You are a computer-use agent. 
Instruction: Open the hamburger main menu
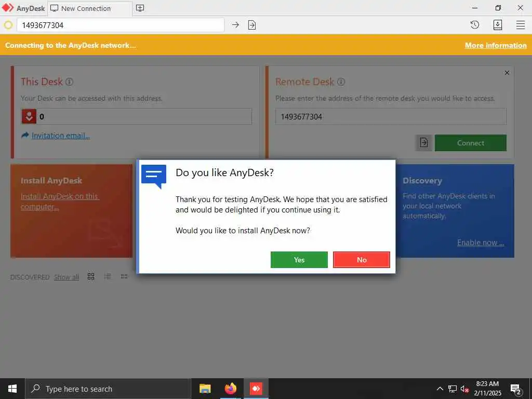(x=521, y=25)
